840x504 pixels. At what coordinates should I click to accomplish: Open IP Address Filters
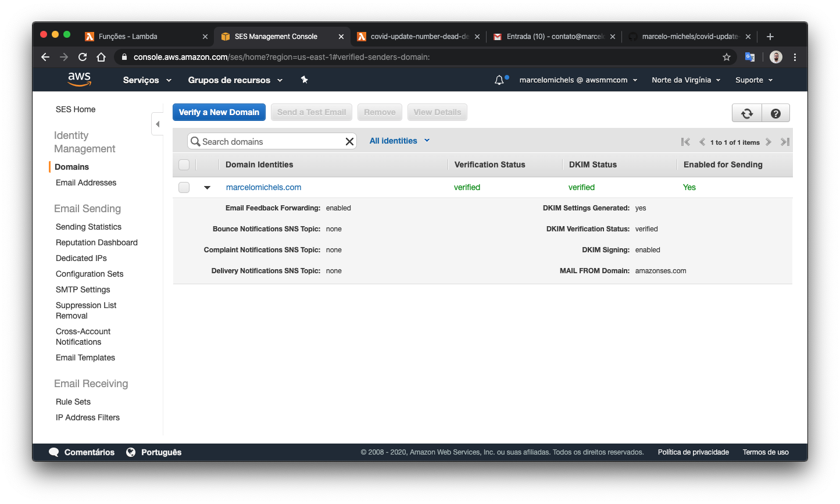click(x=88, y=417)
